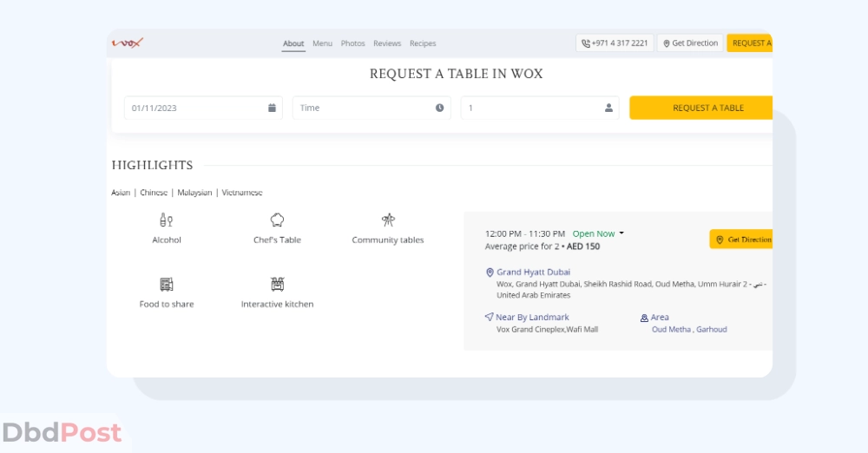Image resolution: width=868 pixels, height=453 pixels.
Task: Click the Community tables icon
Action: click(x=388, y=220)
